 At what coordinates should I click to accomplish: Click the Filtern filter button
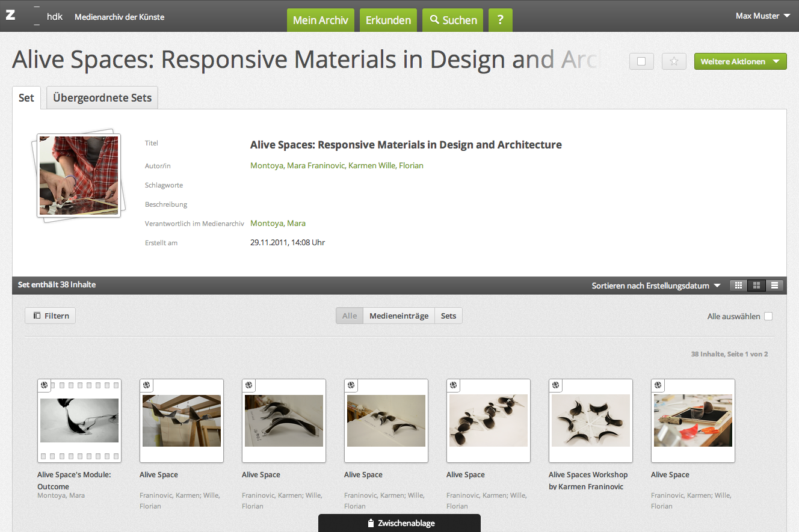(51, 316)
